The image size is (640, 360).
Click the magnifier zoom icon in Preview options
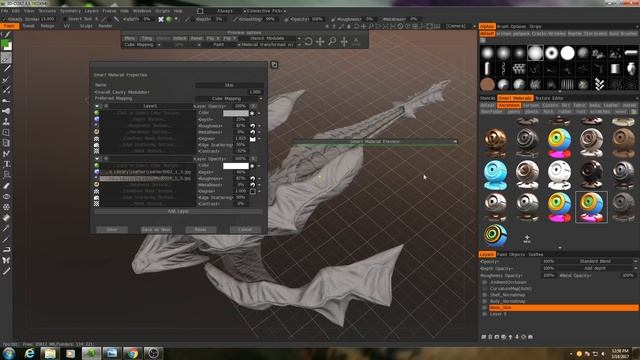pyautogui.click(x=332, y=41)
